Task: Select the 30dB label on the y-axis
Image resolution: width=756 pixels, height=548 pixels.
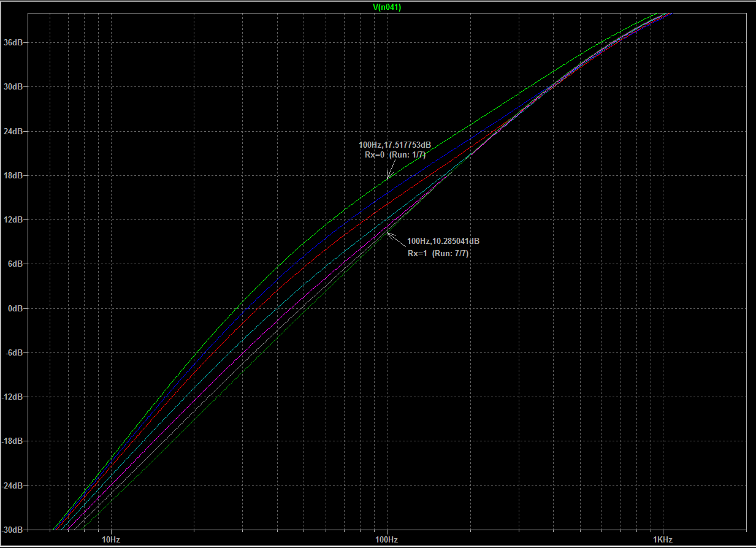Action: (x=13, y=87)
